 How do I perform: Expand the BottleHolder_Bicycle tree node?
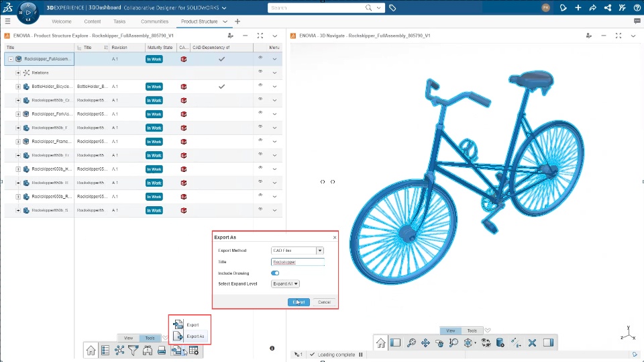18,87
